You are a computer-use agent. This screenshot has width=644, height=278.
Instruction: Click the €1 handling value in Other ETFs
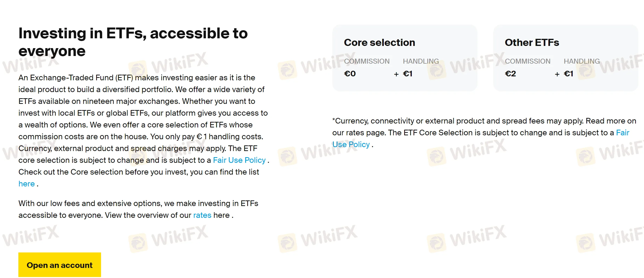(568, 74)
